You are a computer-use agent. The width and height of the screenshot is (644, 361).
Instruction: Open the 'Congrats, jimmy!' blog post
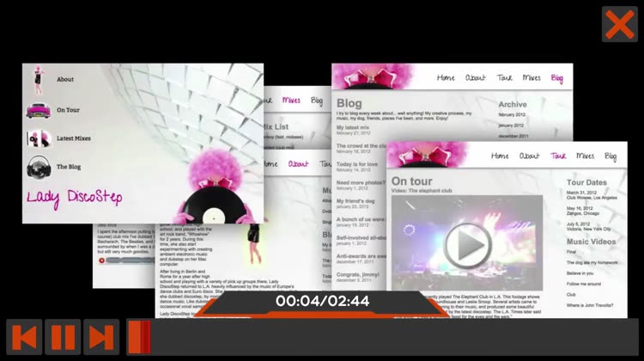(x=358, y=275)
